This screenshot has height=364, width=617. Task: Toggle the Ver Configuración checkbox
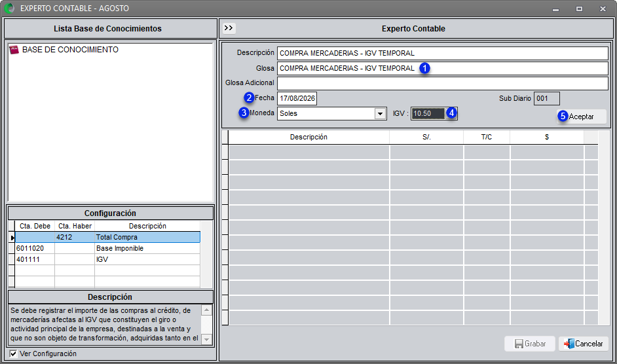point(13,354)
